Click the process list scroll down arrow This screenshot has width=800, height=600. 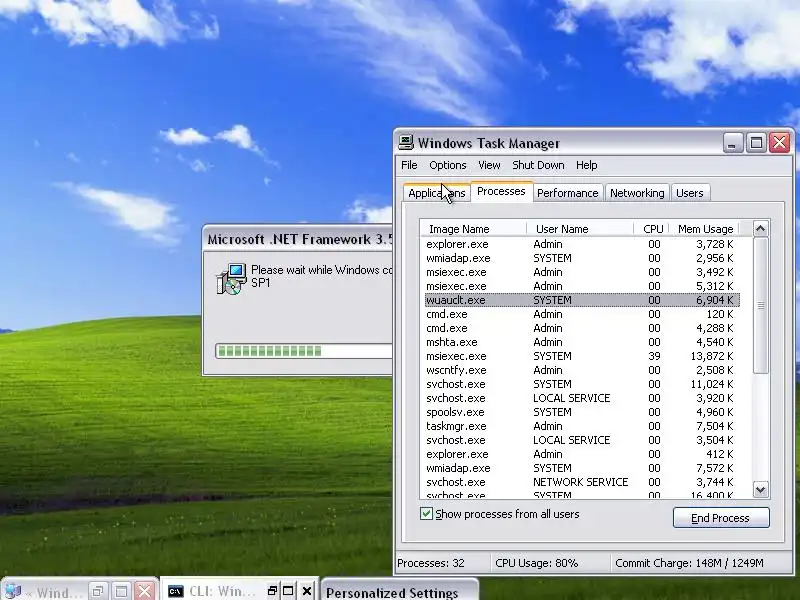[760, 490]
